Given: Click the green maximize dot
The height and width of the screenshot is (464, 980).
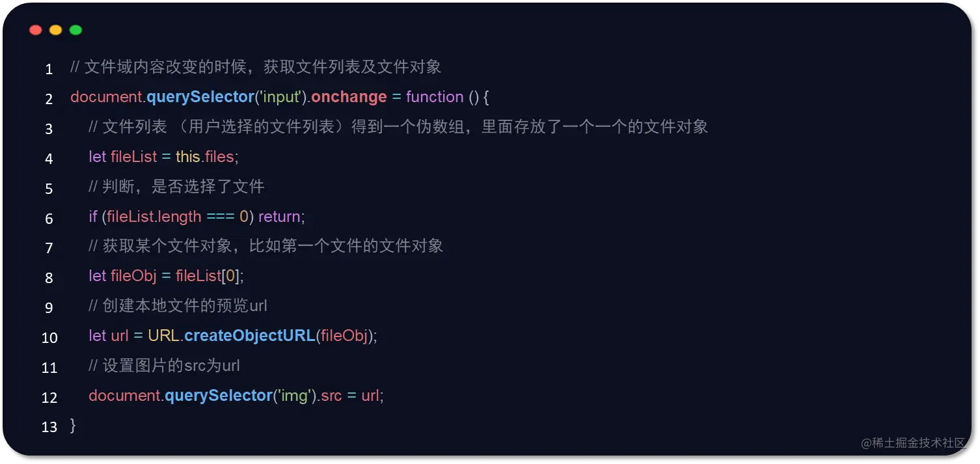Looking at the screenshot, I should click(x=75, y=30).
